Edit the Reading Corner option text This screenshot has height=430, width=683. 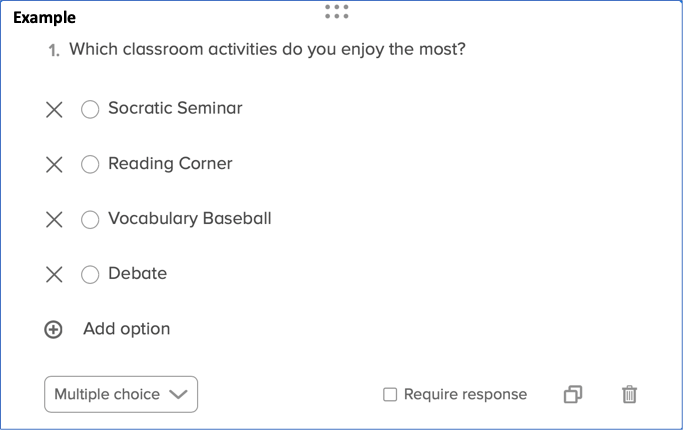click(x=170, y=164)
